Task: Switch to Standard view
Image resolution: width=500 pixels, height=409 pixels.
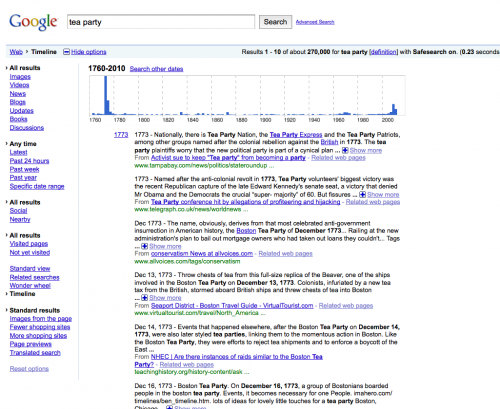Action: pyautogui.click(x=30, y=268)
